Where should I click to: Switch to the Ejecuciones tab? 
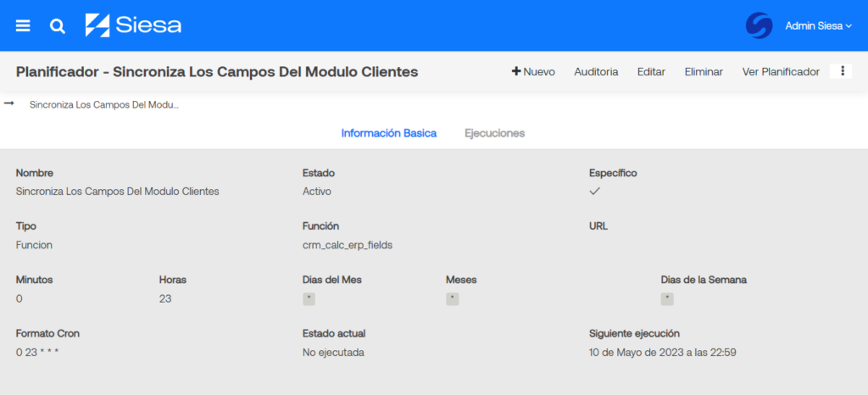tap(494, 133)
